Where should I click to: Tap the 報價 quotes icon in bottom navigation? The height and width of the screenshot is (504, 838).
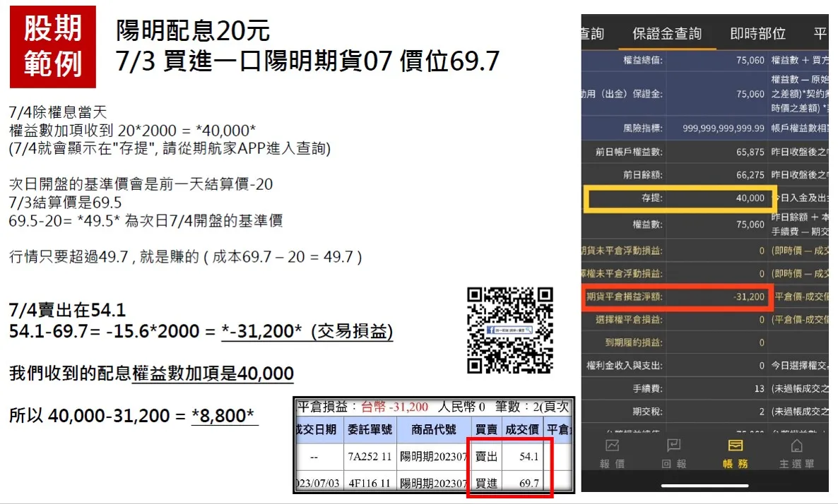point(612,452)
